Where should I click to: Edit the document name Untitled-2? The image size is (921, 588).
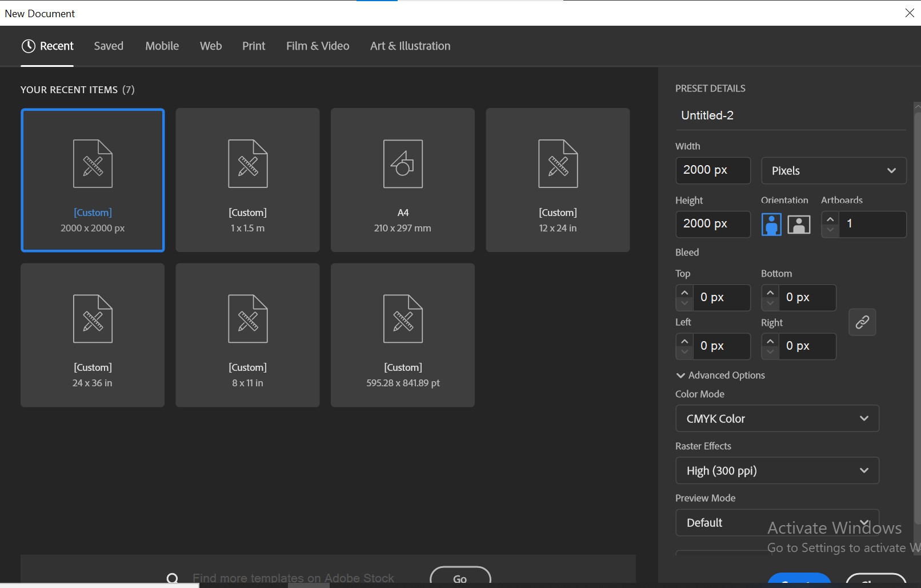click(791, 115)
